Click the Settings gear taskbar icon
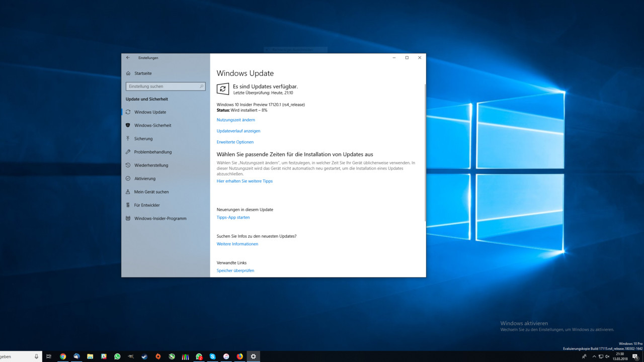 point(253,356)
